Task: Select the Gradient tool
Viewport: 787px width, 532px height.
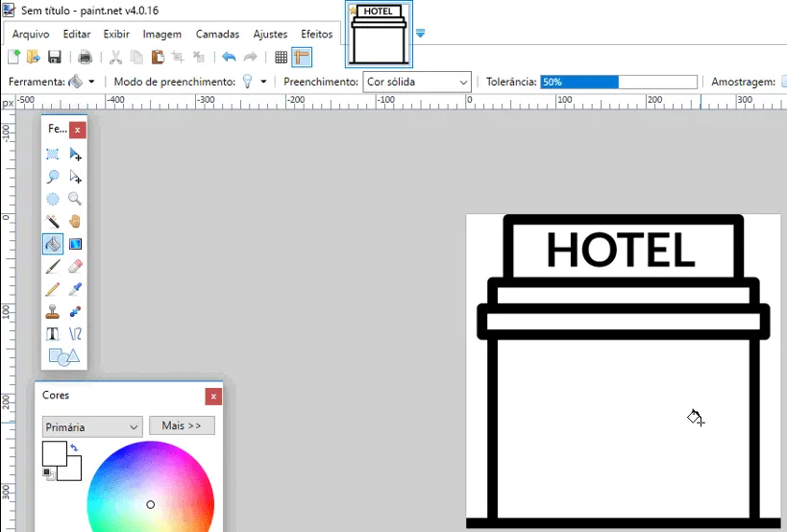Action: (x=75, y=244)
